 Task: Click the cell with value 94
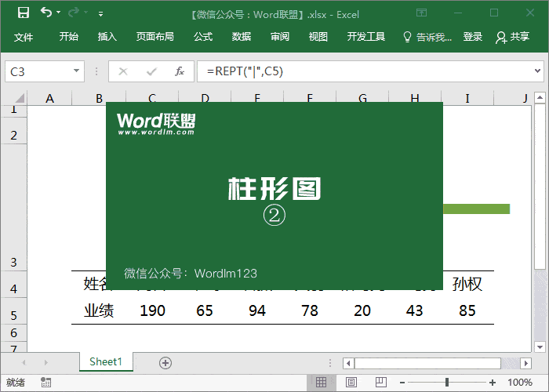point(257,310)
